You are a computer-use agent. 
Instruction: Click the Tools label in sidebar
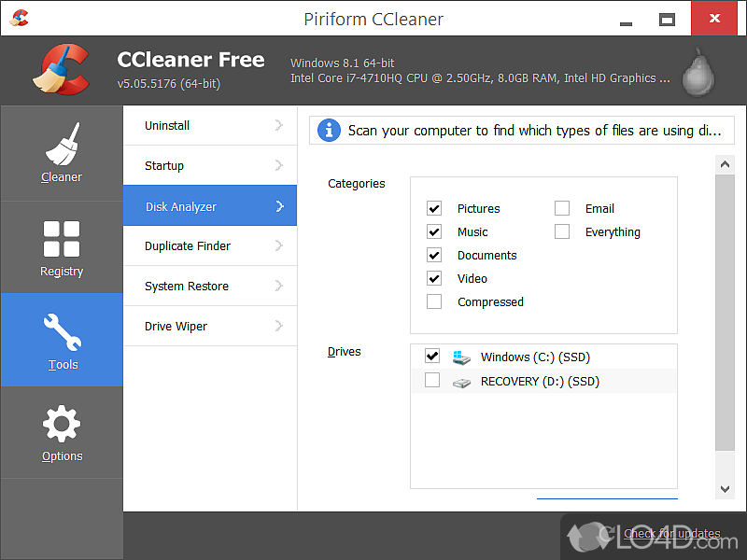tap(63, 365)
